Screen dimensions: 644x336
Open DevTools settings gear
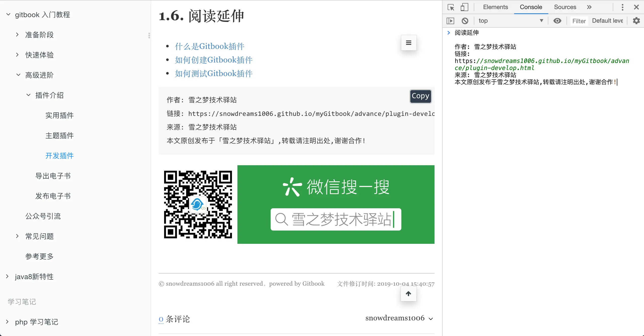[x=636, y=21]
